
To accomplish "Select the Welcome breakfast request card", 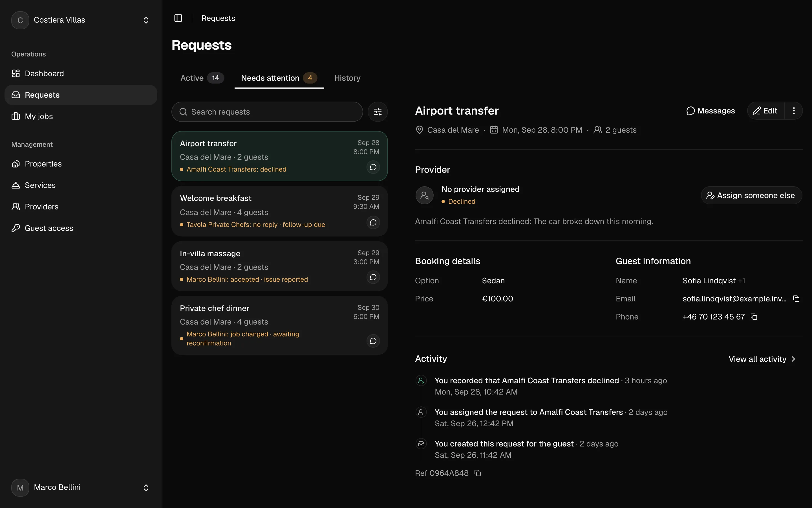I will (279, 211).
